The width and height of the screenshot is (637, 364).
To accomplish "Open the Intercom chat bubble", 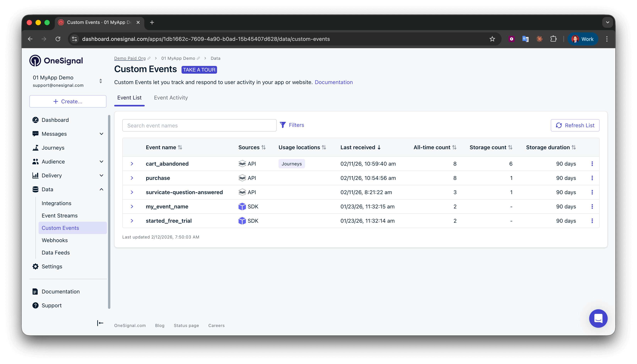I will (598, 318).
